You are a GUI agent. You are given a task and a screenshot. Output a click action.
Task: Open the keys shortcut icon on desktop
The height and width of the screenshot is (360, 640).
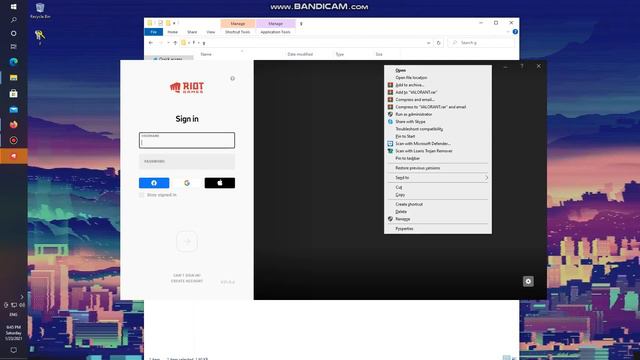(40, 37)
